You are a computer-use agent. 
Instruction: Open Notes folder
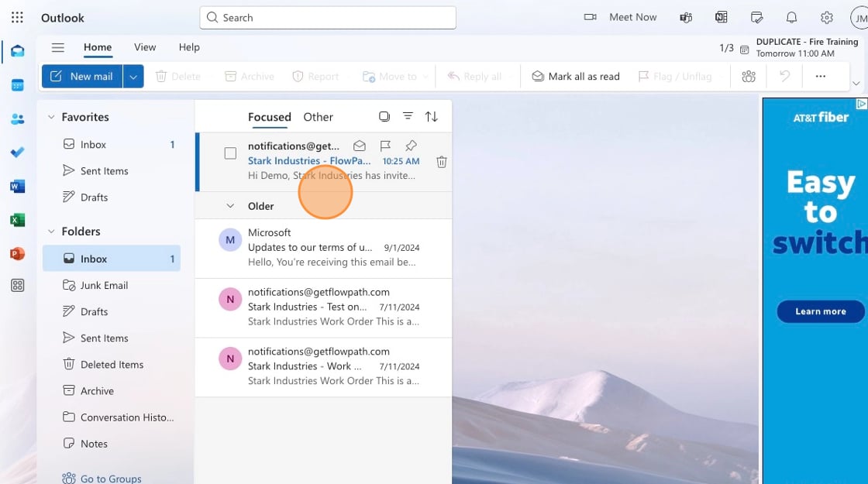click(112, 444)
